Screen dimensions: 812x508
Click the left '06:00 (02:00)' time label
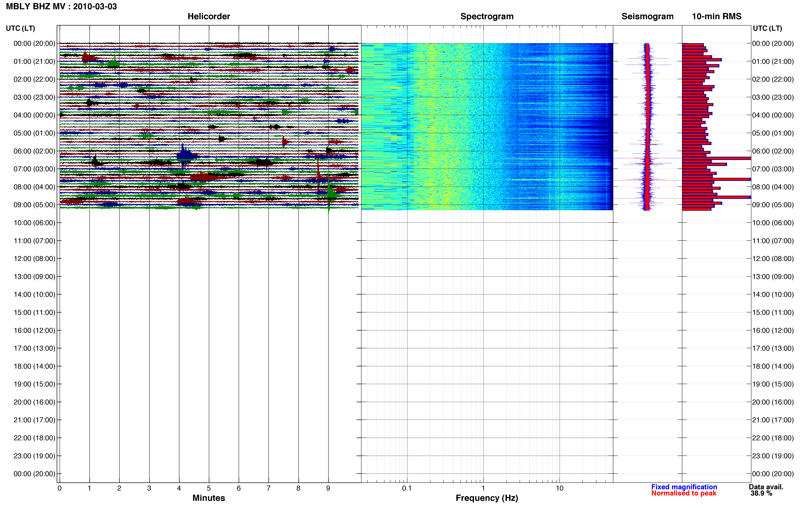pos(34,151)
